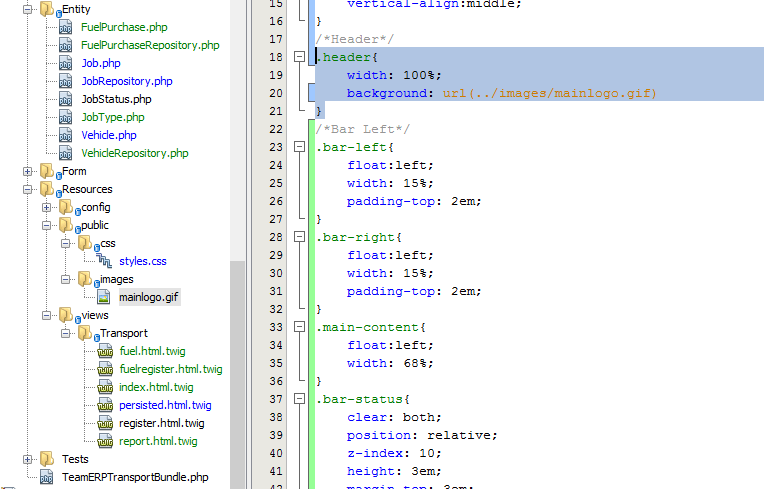
Task: Click the register.html.twig file icon
Action: point(105,423)
